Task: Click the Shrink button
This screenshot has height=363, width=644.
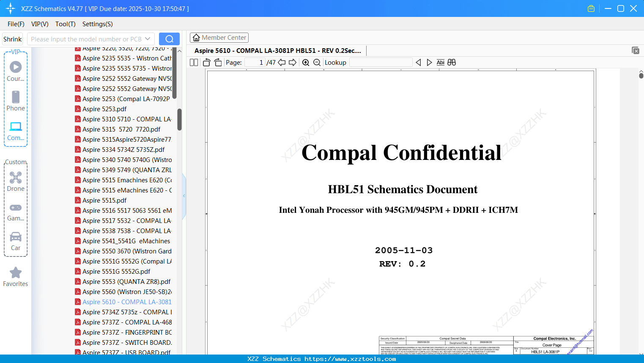Action: [12, 39]
